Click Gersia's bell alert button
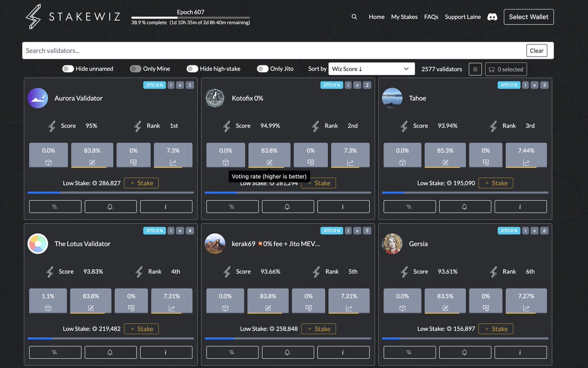588x368 pixels. click(465, 352)
